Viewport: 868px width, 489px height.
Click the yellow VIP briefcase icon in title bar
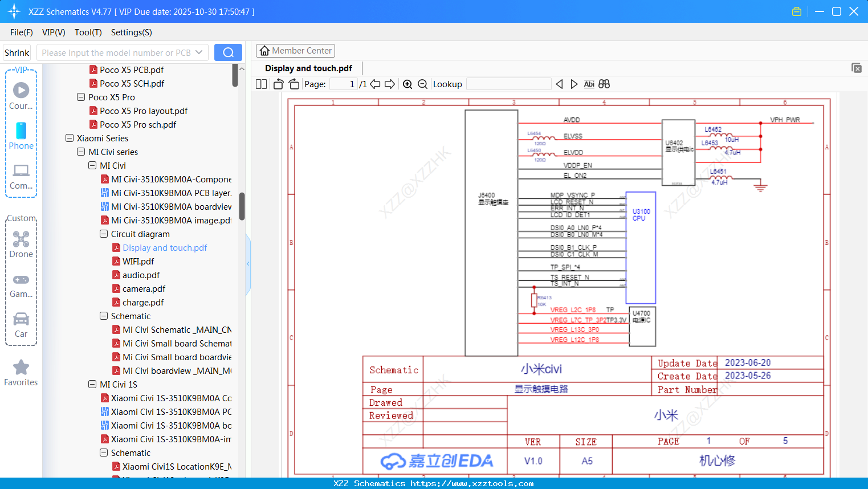797,11
